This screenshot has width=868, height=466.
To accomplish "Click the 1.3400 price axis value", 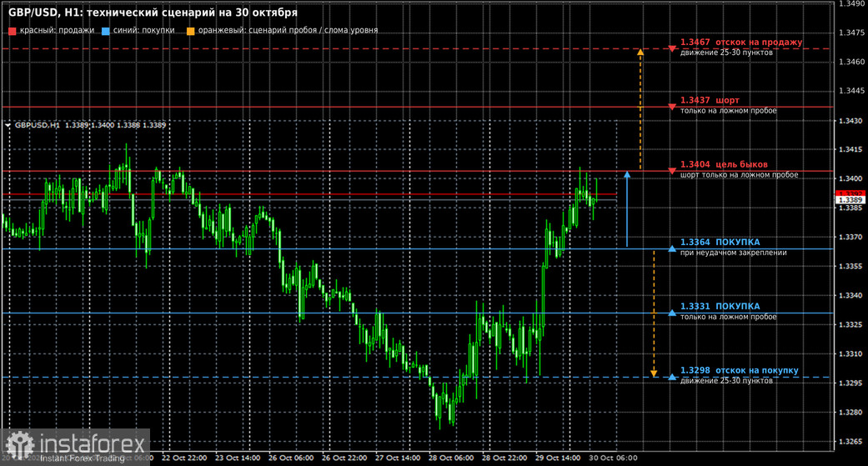I will coord(851,178).
